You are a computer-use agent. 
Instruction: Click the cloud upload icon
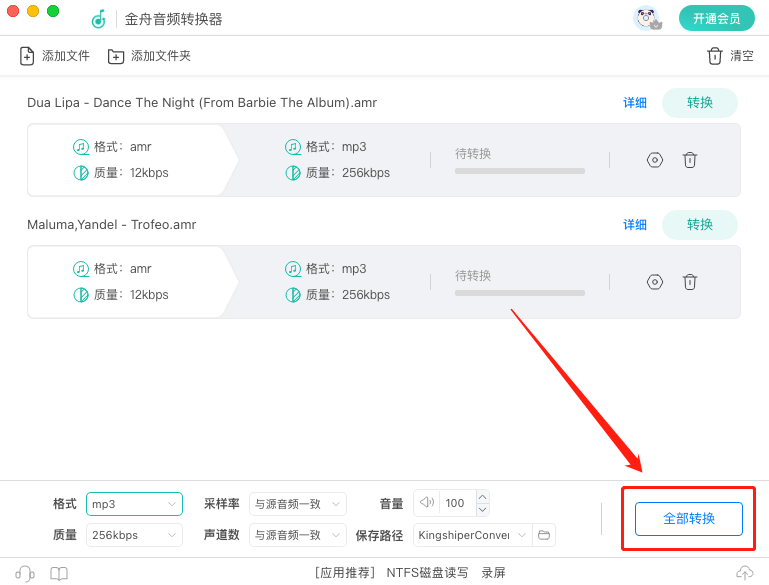(744, 572)
